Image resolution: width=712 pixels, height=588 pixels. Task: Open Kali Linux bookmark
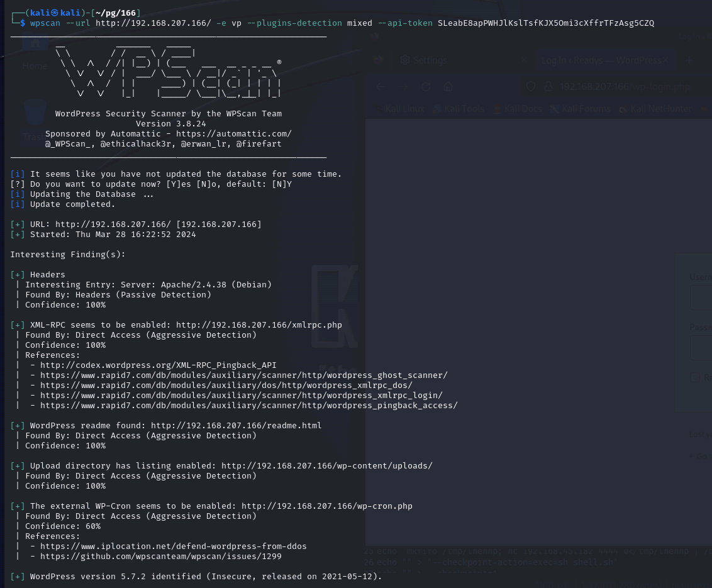coord(399,109)
